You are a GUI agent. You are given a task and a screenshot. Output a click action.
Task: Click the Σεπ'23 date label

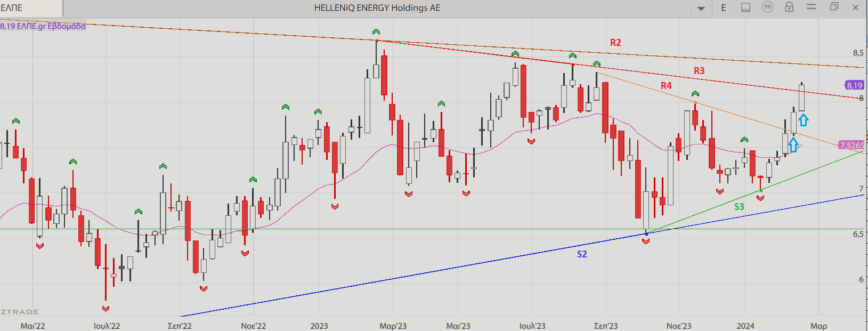click(x=606, y=326)
